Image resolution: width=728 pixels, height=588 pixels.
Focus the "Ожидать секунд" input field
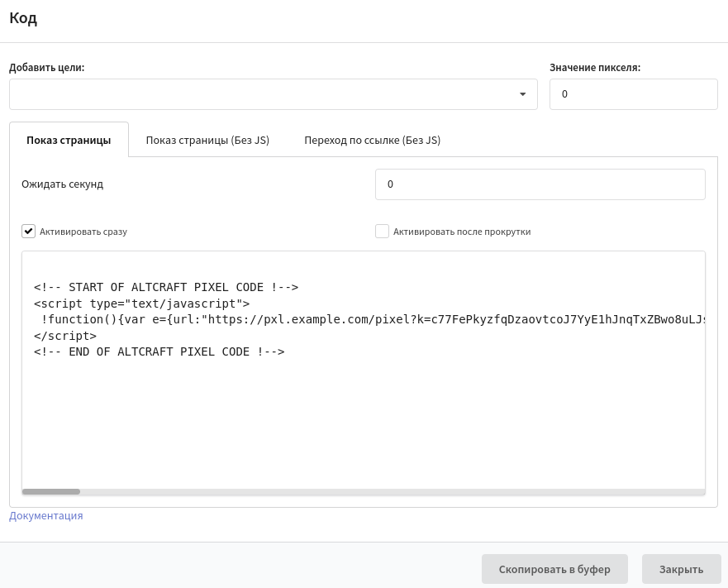click(x=540, y=184)
